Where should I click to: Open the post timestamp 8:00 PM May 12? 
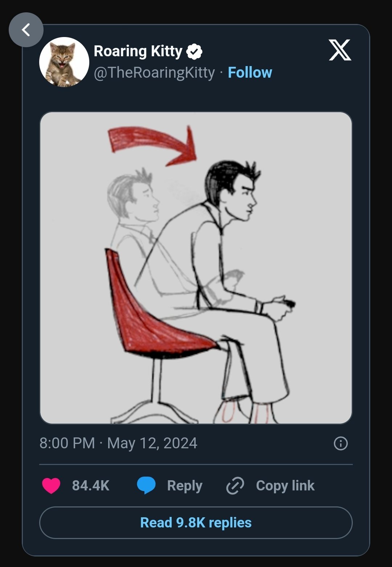pos(119,442)
